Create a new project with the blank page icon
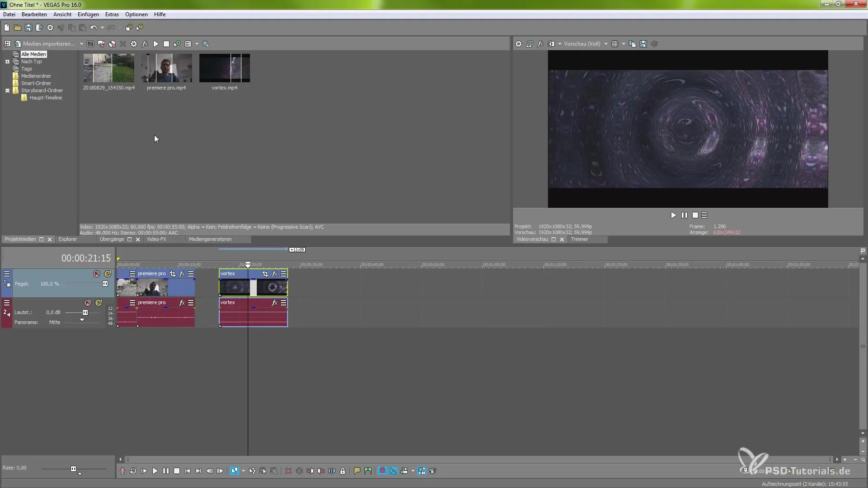 coord(7,28)
